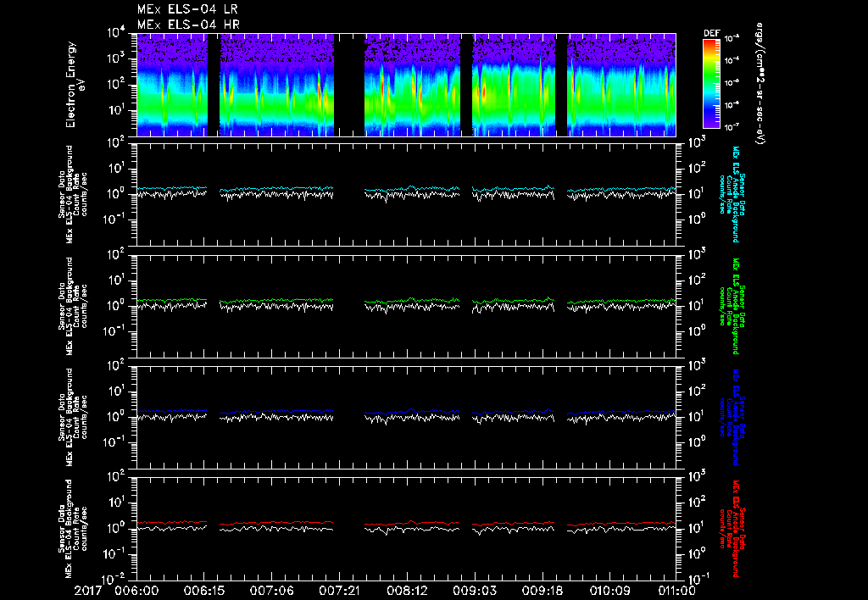Screen dimensions: 868x600
Task: Click the red Anode Background axis label
Action: point(732,529)
